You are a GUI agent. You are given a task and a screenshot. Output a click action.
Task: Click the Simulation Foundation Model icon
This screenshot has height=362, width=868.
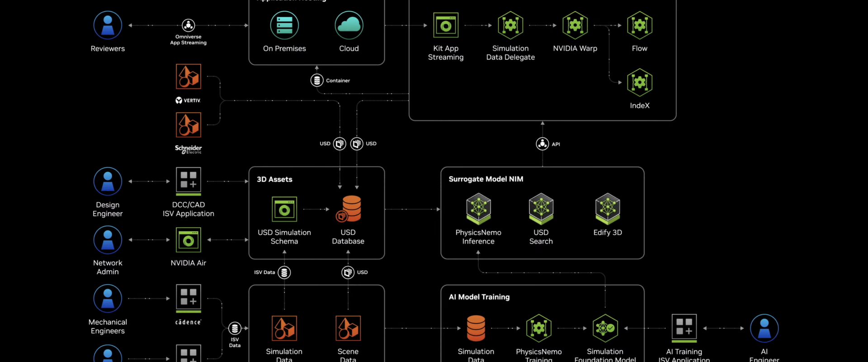(x=605, y=328)
